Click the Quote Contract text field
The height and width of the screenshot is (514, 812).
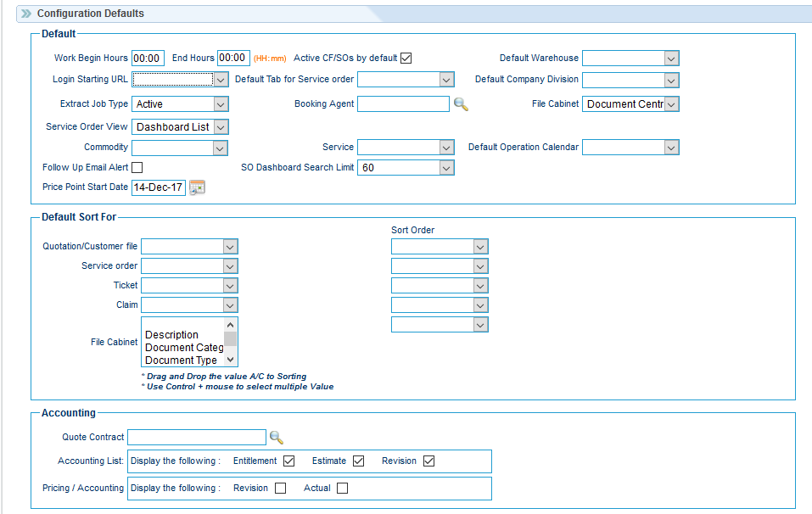[197, 438]
